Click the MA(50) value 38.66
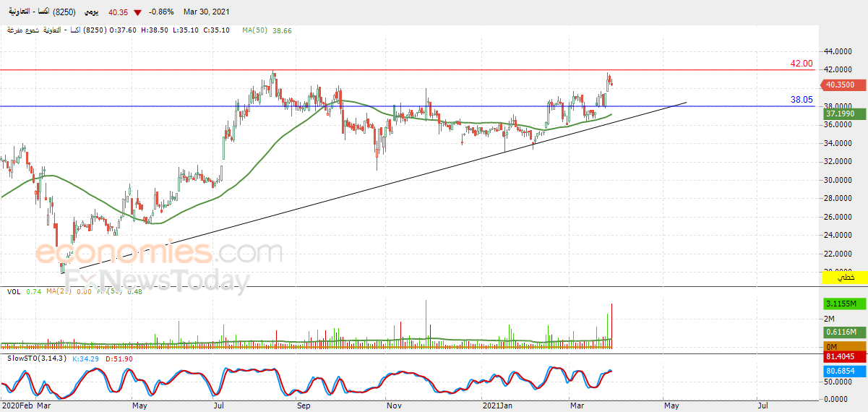This screenshot has width=868, height=412. [x=281, y=31]
